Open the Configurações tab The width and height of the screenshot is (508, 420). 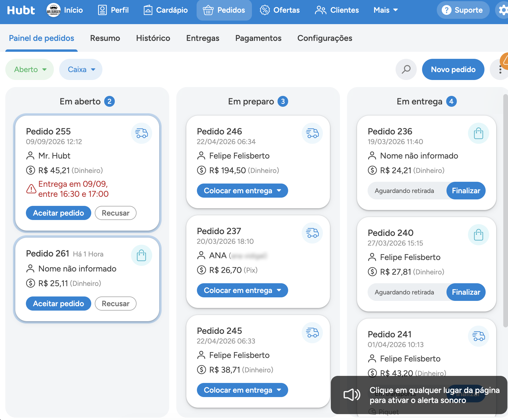point(325,38)
